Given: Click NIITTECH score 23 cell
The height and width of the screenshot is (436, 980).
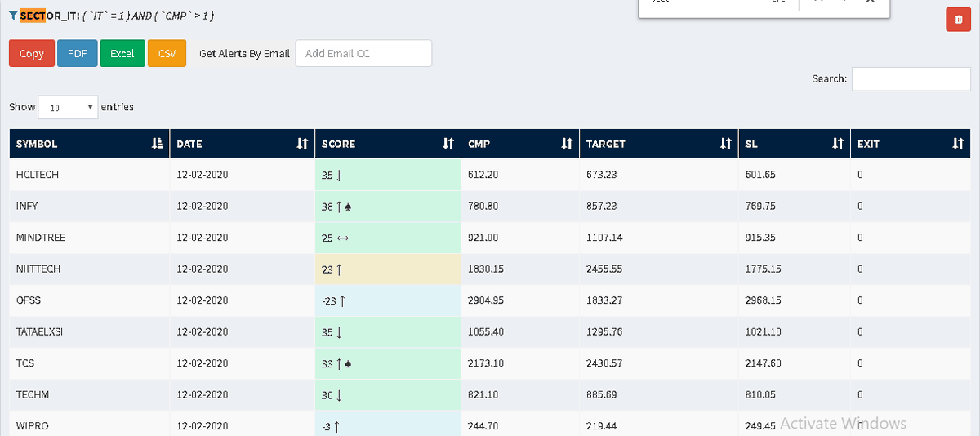Looking at the screenshot, I should (388, 269).
